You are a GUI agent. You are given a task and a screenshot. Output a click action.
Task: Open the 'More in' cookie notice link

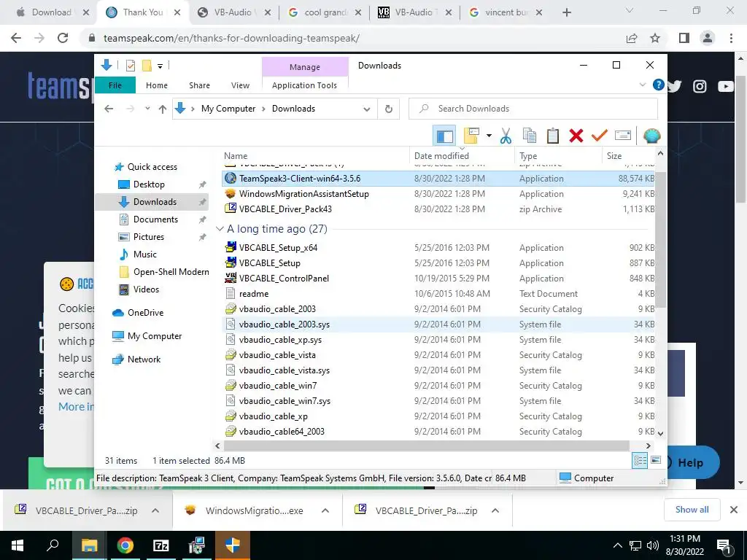click(76, 407)
